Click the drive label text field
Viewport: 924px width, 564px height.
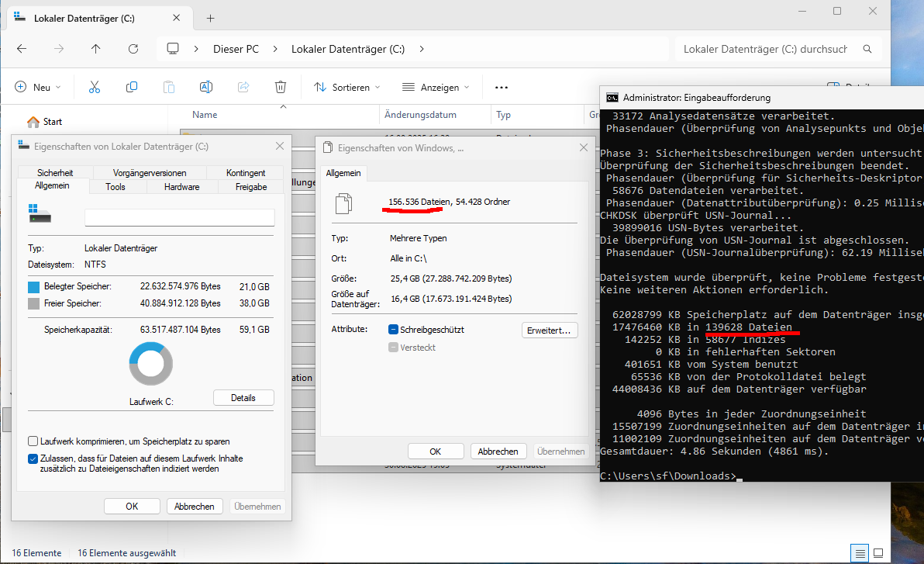[x=179, y=217]
